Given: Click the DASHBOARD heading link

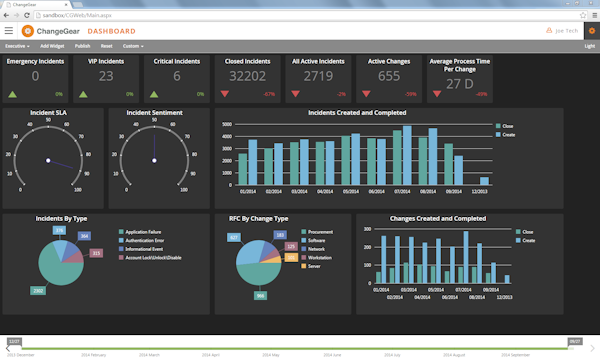Looking at the screenshot, I should [111, 31].
